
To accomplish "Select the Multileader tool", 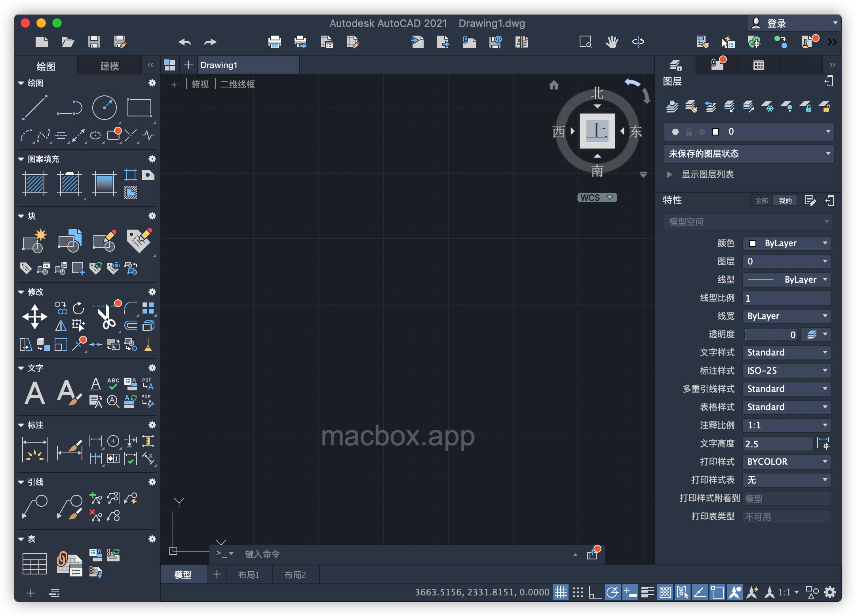I will [x=35, y=506].
